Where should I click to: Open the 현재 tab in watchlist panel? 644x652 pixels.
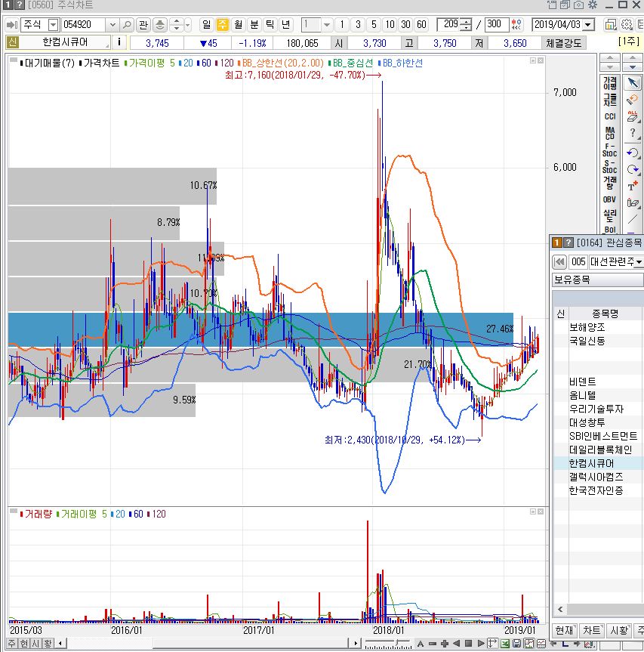[x=564, y=630]
